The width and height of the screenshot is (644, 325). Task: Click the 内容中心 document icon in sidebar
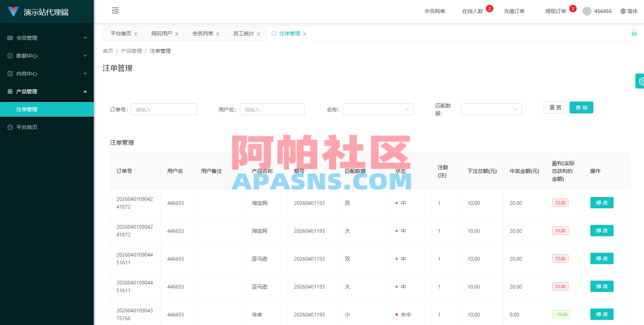pos(10,74)
